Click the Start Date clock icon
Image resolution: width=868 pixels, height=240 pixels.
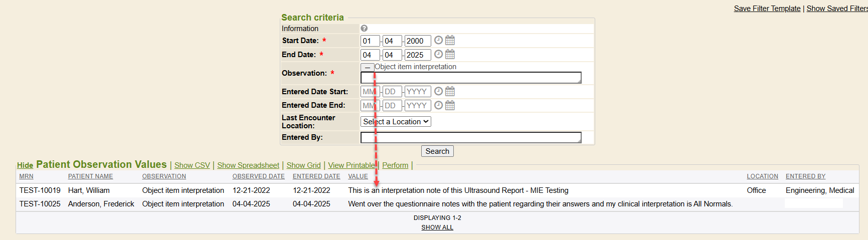[438, 40]
